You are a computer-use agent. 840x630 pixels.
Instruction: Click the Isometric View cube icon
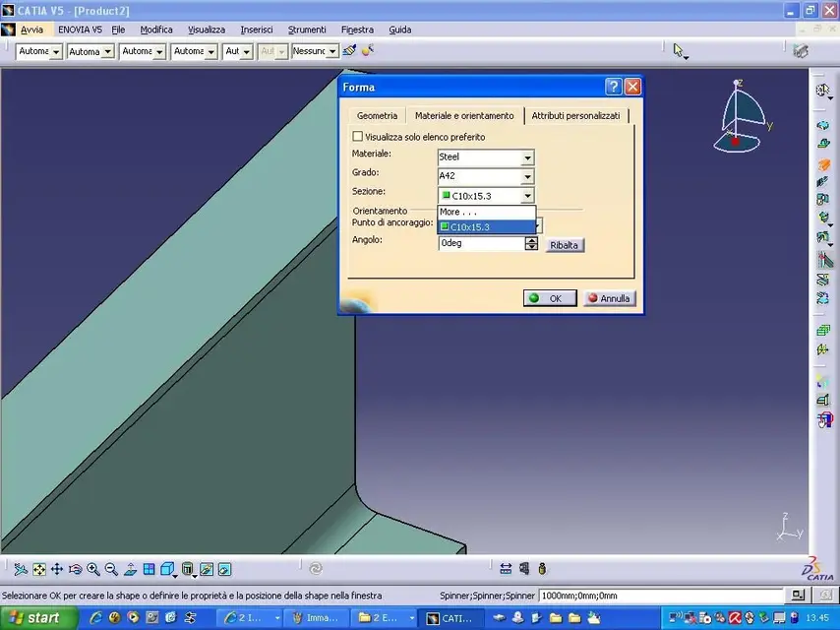click(167, 569)
